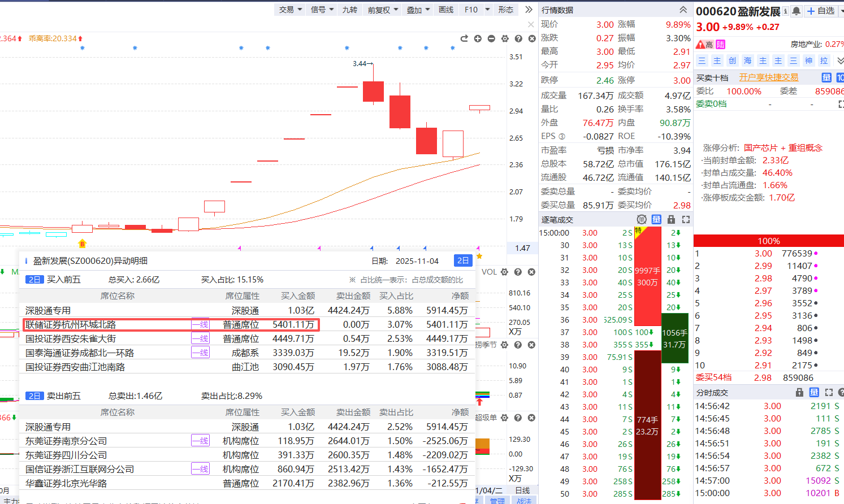Collapse the 行情数据 panel

click(x=683, y=10)
